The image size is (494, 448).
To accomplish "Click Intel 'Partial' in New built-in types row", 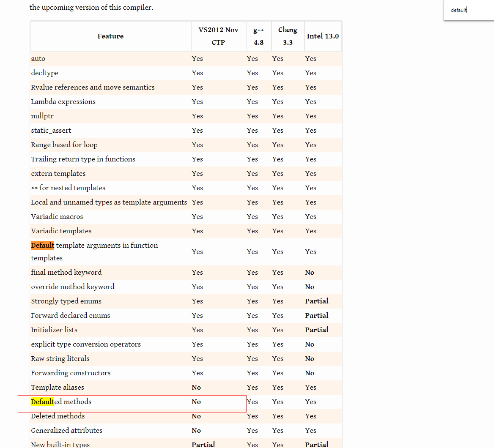I will point(317,445).
